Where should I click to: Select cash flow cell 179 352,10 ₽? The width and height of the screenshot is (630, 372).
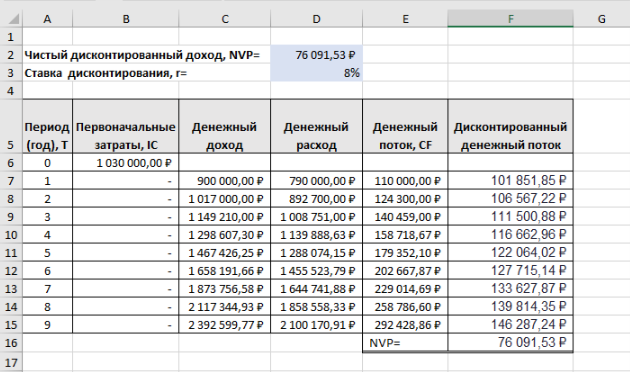point(405,253)
